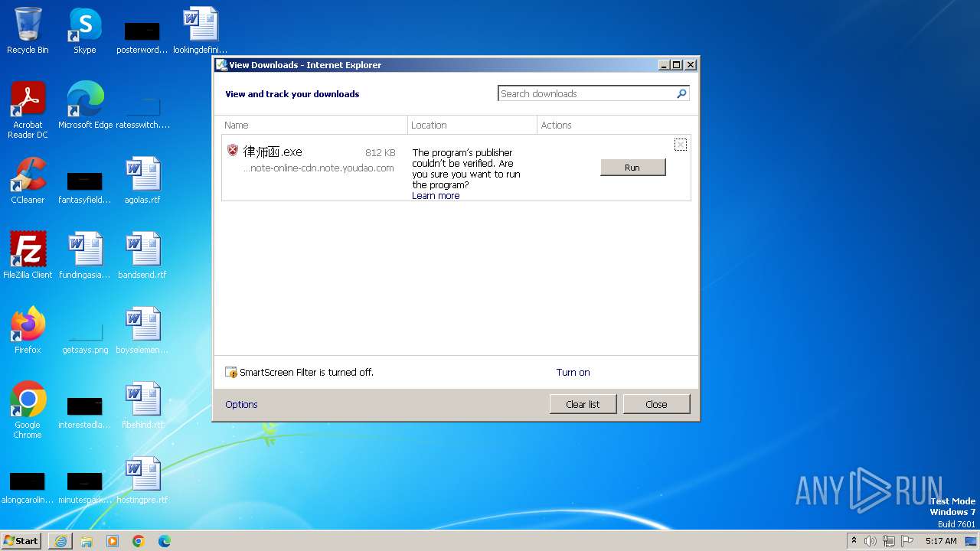
Task: Open Windows Media Player taskbar icon
Action: [113, 541]
